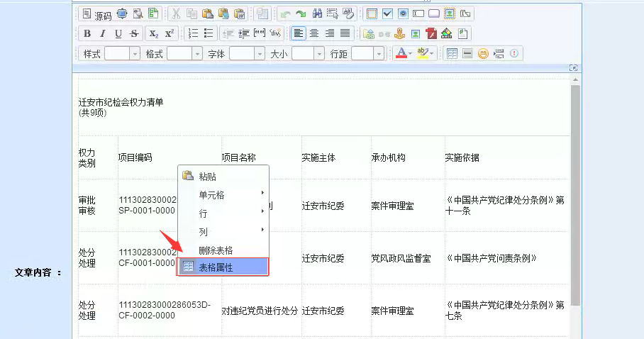Click the redo arrow icon
The width and height of the screenshot is (644, 339).
[301, 13]
